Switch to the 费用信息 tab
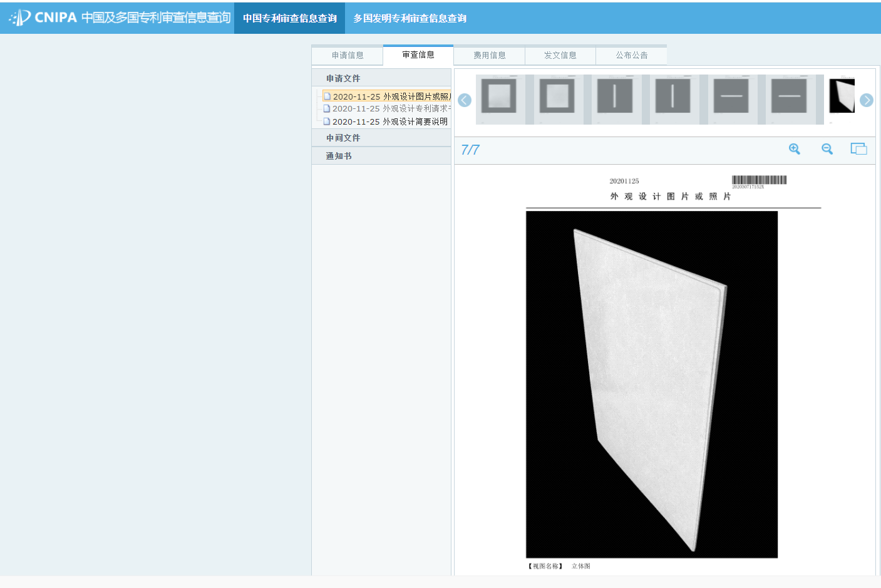The height and width of the screenshot is (588, 881). 489,55
